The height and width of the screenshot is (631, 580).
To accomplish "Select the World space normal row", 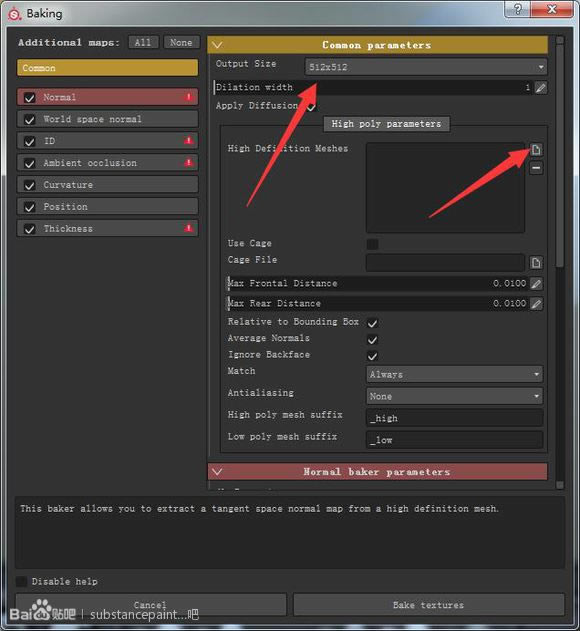I will (107, 119).
